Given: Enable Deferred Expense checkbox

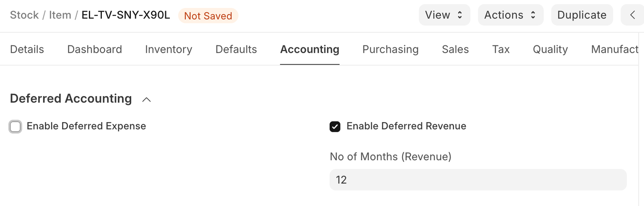Looking at the screenshot, I should [16, 126].
